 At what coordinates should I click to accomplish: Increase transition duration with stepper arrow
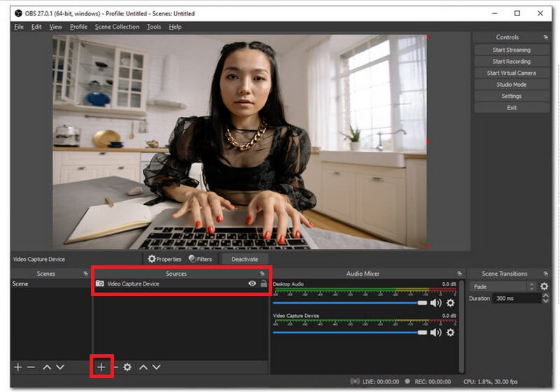coord(546,295)
